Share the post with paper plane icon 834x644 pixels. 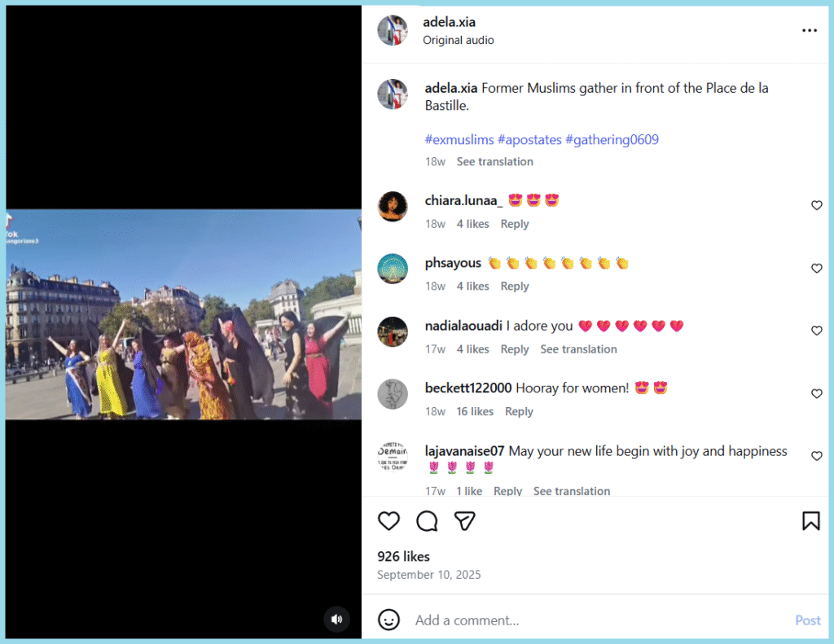coord(464,521)
